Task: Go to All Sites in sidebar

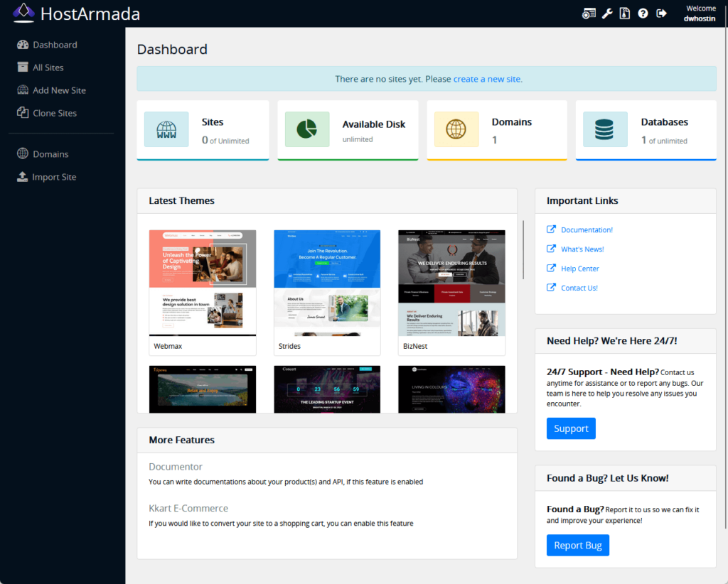Action: click(48, 67)
